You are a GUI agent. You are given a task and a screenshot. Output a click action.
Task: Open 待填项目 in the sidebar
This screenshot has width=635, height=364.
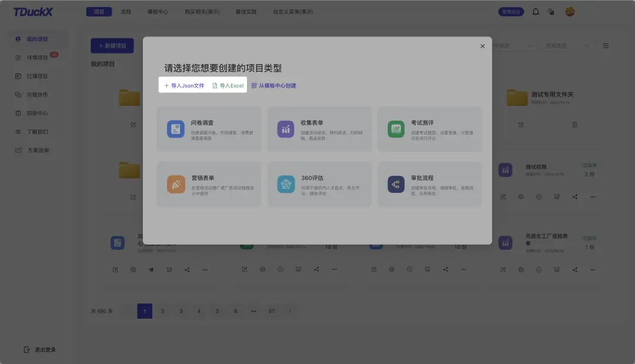37,58
